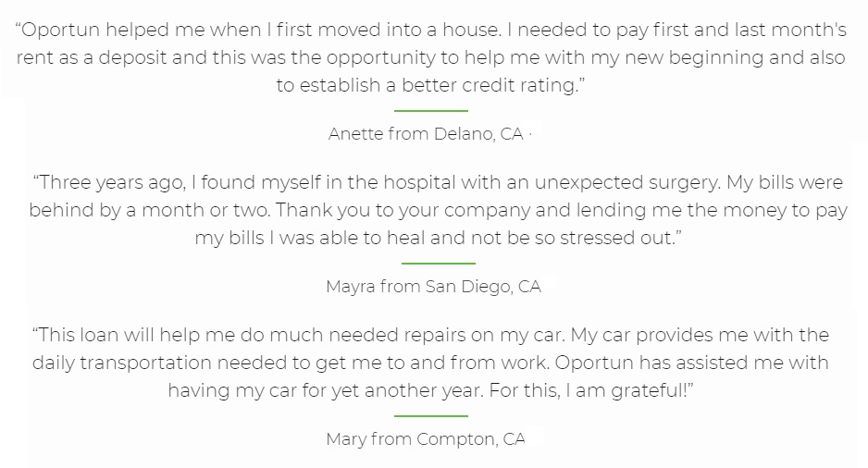Click the phrase 'For this, I am grateful!'
868x468 pixels.
pos(588,390)
